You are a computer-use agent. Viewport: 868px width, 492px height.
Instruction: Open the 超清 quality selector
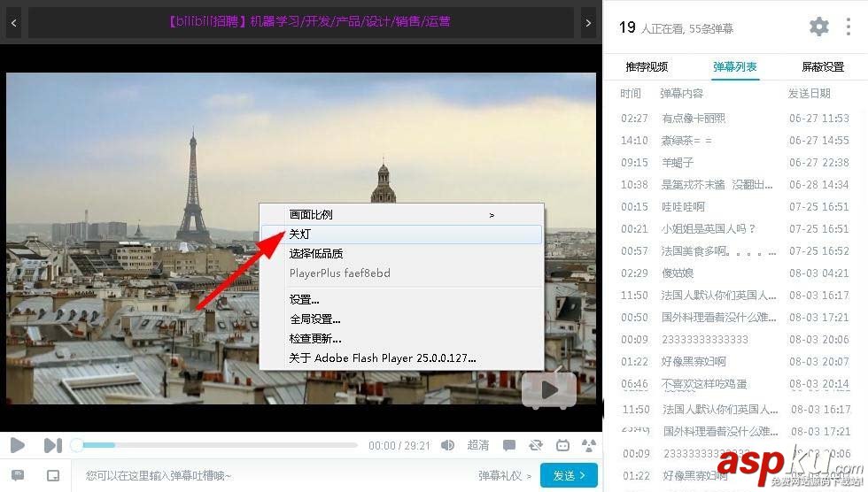[x=477, y=445]
